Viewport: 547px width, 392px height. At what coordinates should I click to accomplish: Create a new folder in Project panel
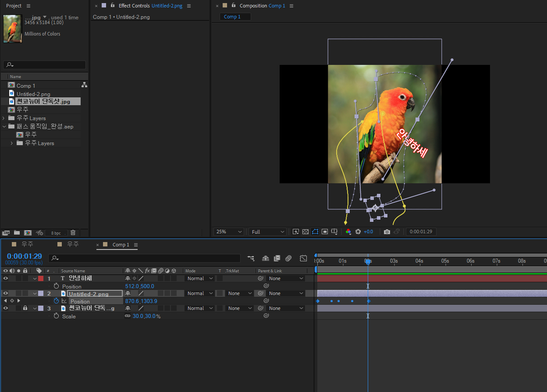click(x=17, y=233)
